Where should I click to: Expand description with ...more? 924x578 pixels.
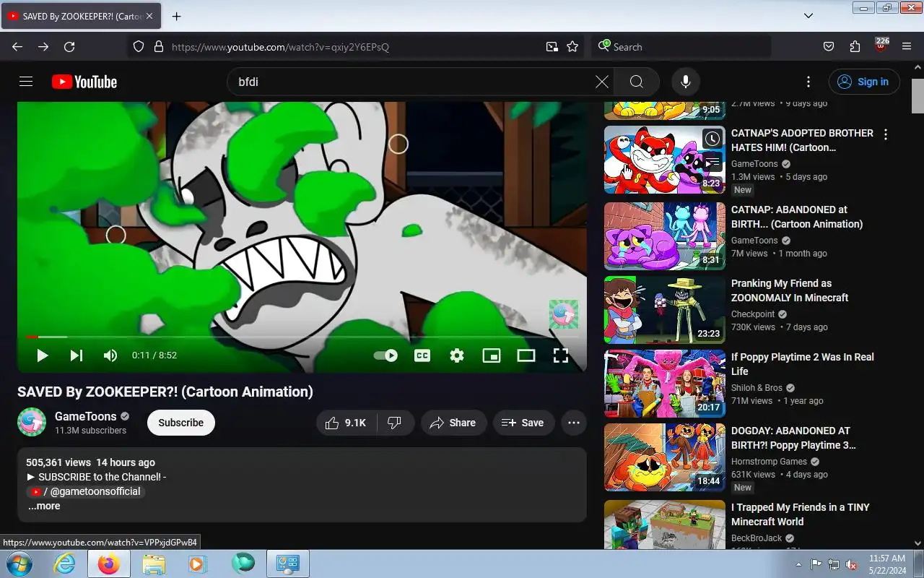[x=44, y=506]
